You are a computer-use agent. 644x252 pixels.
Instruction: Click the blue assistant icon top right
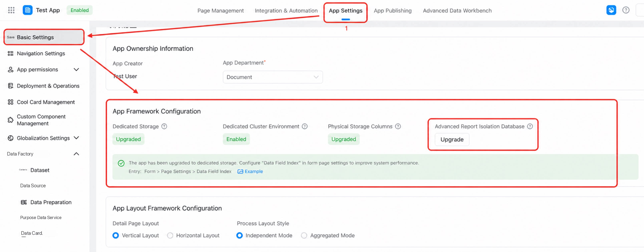[x=611, y=10]
